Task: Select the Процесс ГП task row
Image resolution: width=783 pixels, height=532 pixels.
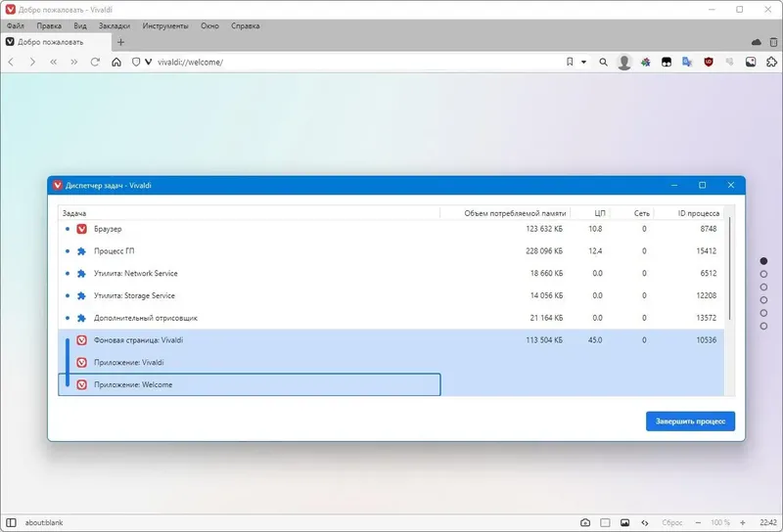Action: (391, 251)
